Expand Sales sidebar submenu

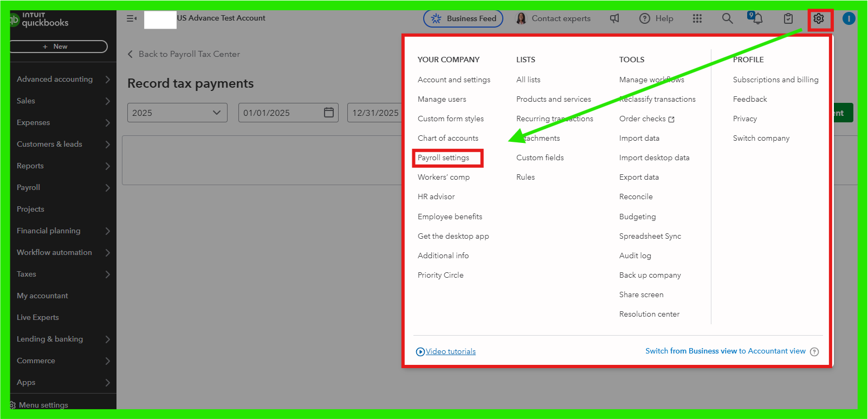point(107,101)
